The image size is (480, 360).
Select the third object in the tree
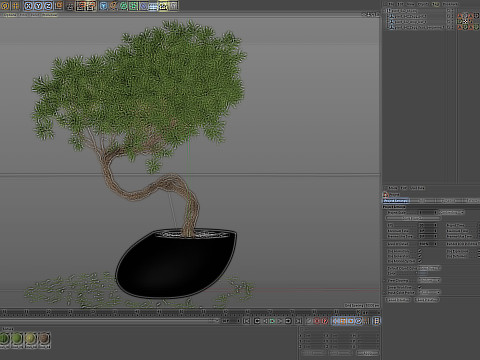[x=410, y=22]
